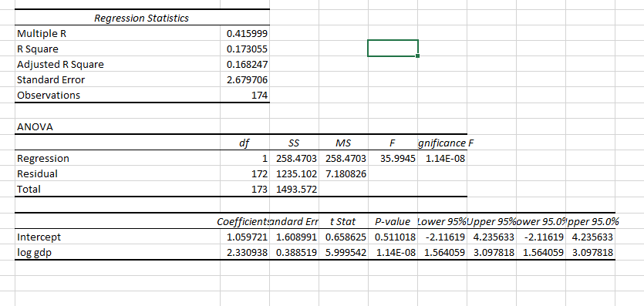Screen dimensions: 644x306
Task: Grab the fill handle of the selected cell
Action: (418, 55)
